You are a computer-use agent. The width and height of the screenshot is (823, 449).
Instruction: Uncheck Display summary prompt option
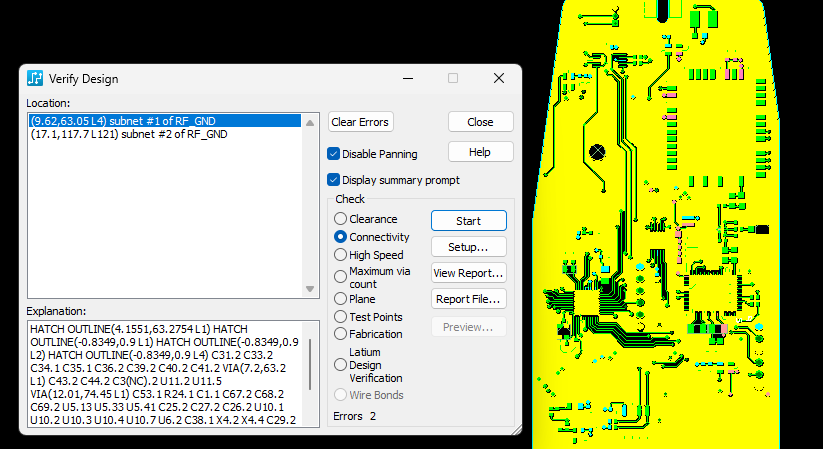[x=334, y=180]
